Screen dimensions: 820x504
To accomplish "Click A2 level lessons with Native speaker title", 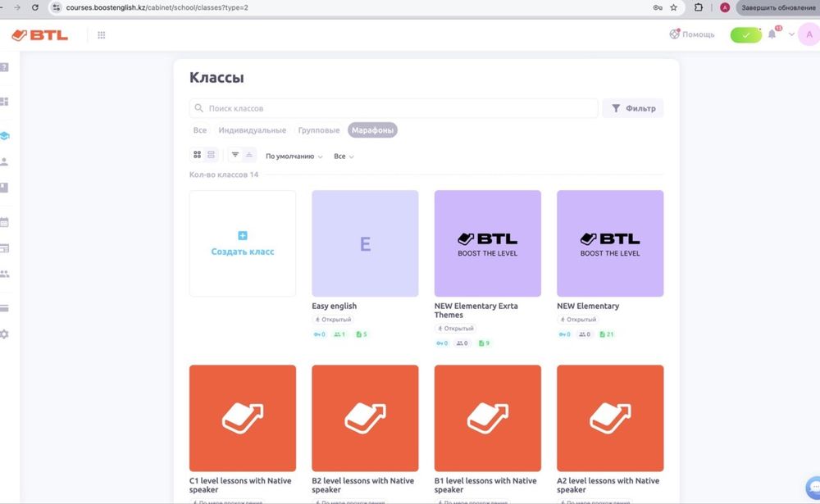I will tap(608, 485).
